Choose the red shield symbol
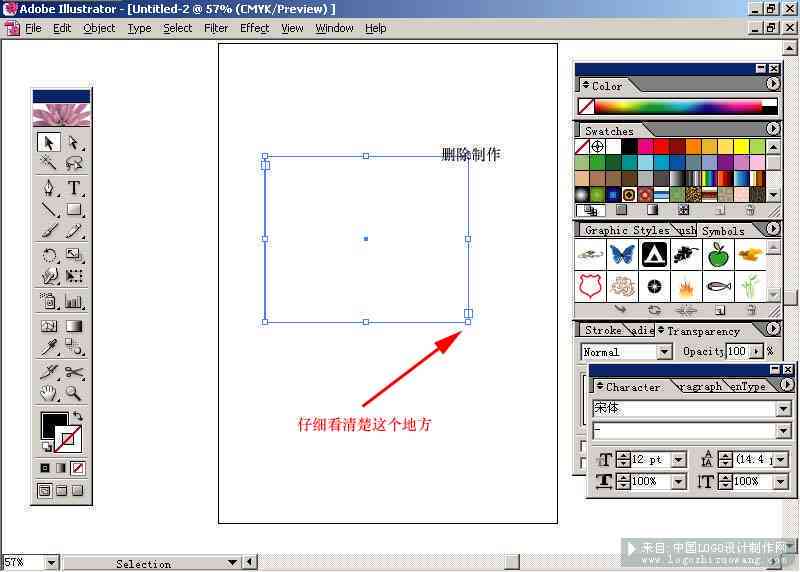The image size is (800, 572). click(x=590, y=286)
